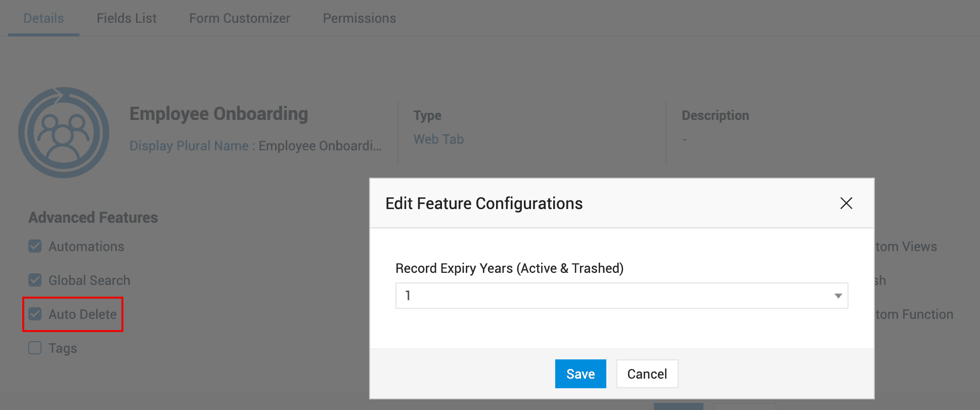Click the Global Search label
This screenshot has width=980, height=410.
[89, 280]
